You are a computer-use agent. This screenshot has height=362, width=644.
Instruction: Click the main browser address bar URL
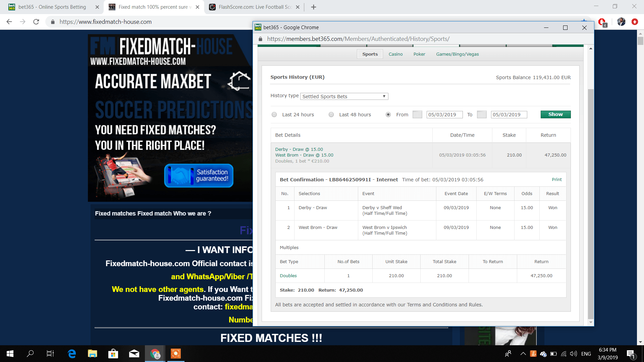[x=106, y=22]
